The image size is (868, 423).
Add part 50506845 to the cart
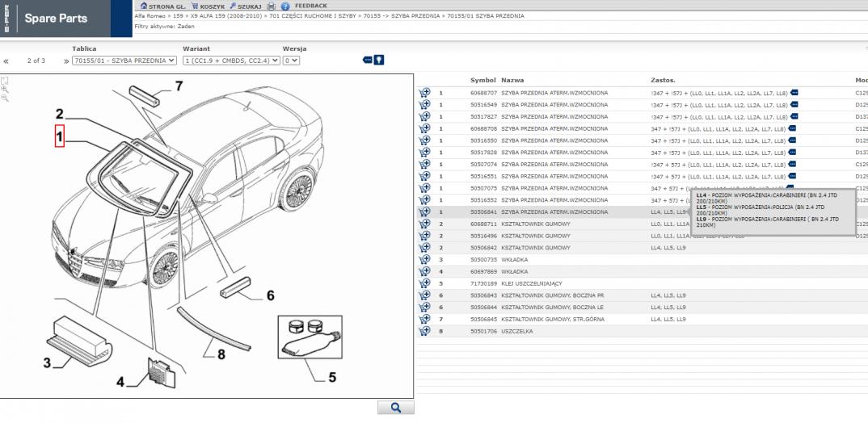424,319
